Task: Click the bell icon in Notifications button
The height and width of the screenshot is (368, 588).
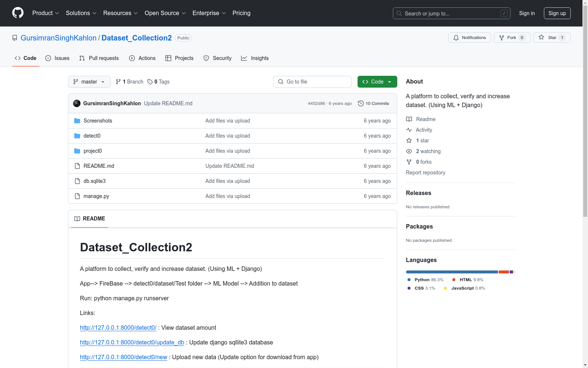Action: pyautogui.click(x=456, y=38)
